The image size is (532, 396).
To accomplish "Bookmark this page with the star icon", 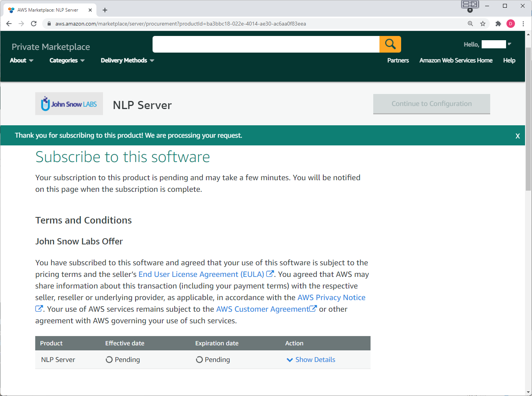I will tap(483, 24).
